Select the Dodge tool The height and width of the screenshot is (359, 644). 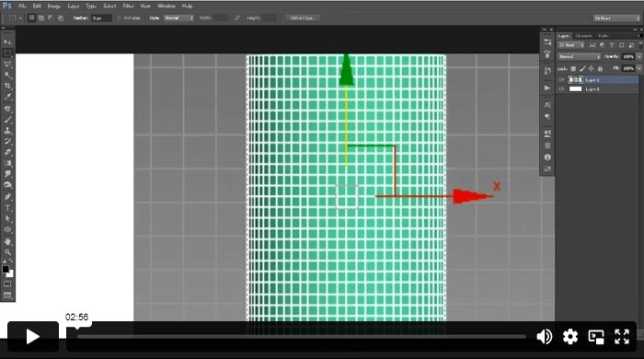click(x=7, y=185)
